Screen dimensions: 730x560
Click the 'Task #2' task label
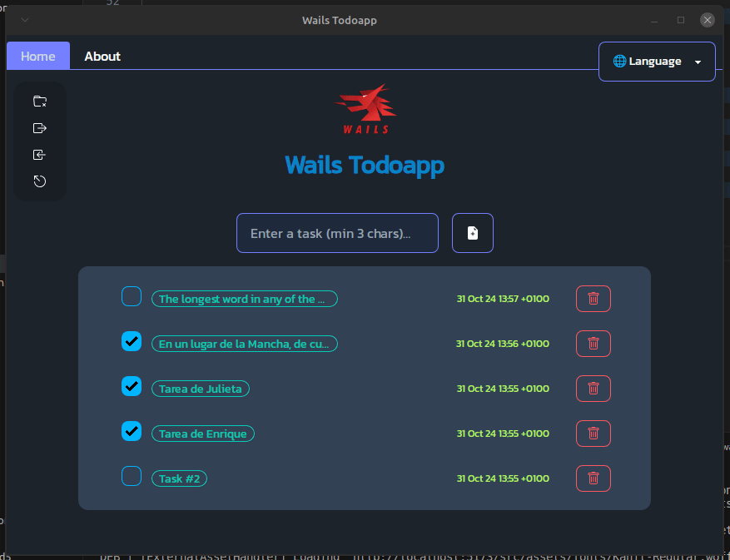pyautogui.click(x=179, y=478)
